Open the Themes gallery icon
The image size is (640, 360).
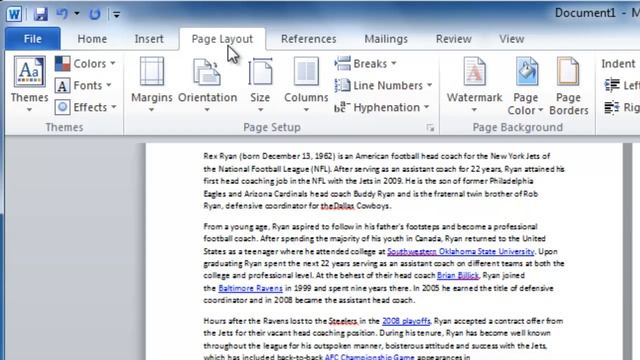(29, 72)
